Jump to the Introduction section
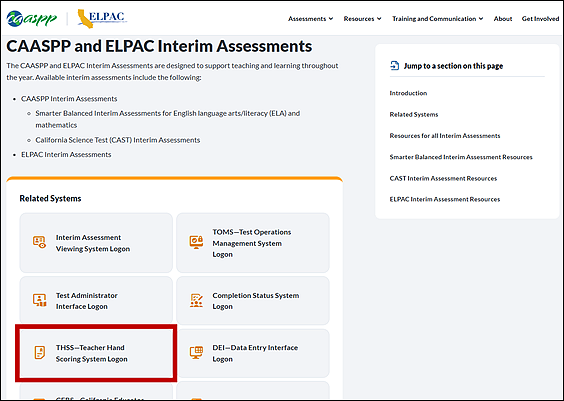The image size is (564, 401). coord(408,93)
